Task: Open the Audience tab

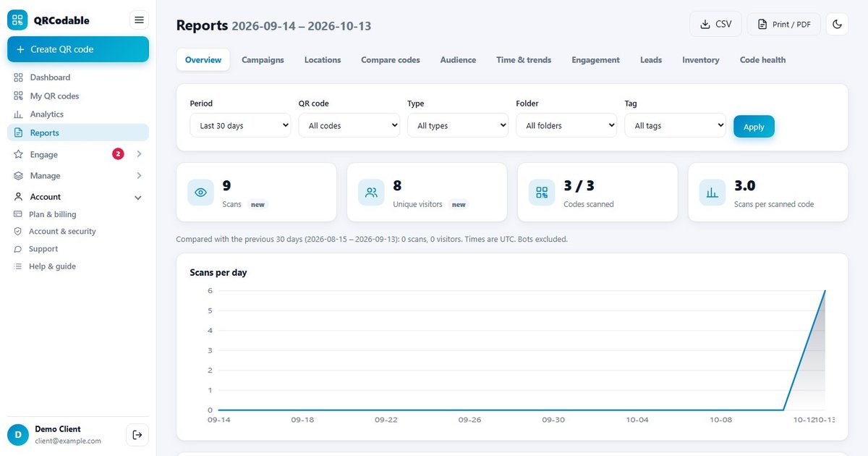Action: pos(458,60)
